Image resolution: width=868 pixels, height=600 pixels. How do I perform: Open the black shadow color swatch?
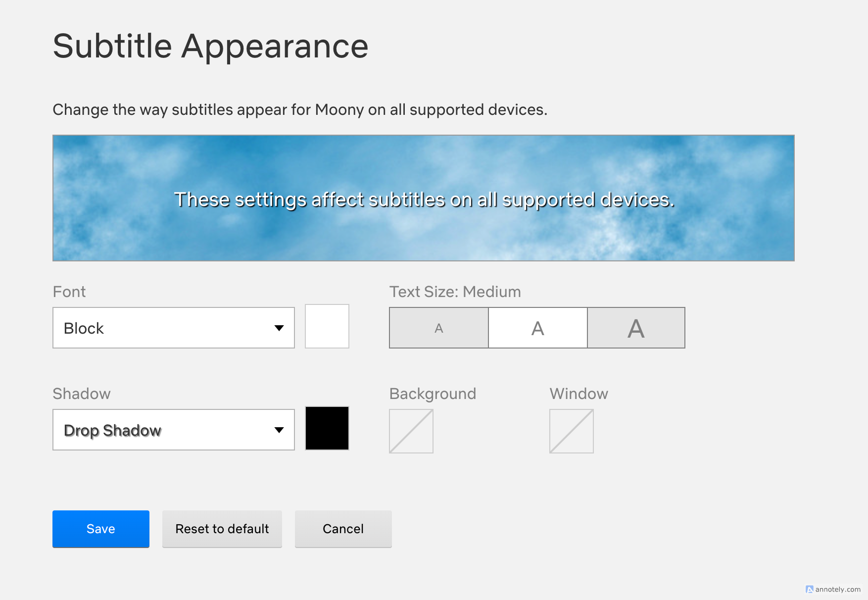327,428
